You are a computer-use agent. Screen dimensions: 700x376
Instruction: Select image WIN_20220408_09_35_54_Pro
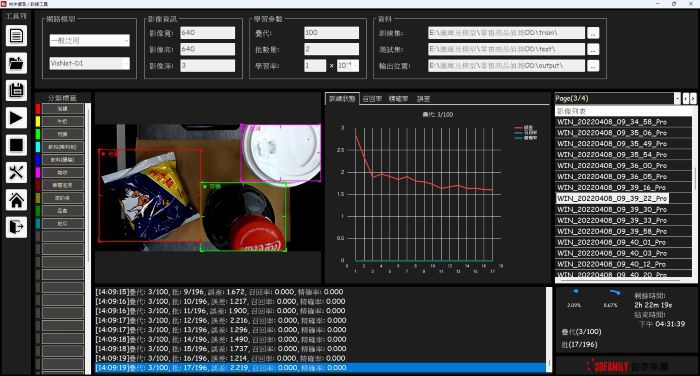(x=612, y=155)
